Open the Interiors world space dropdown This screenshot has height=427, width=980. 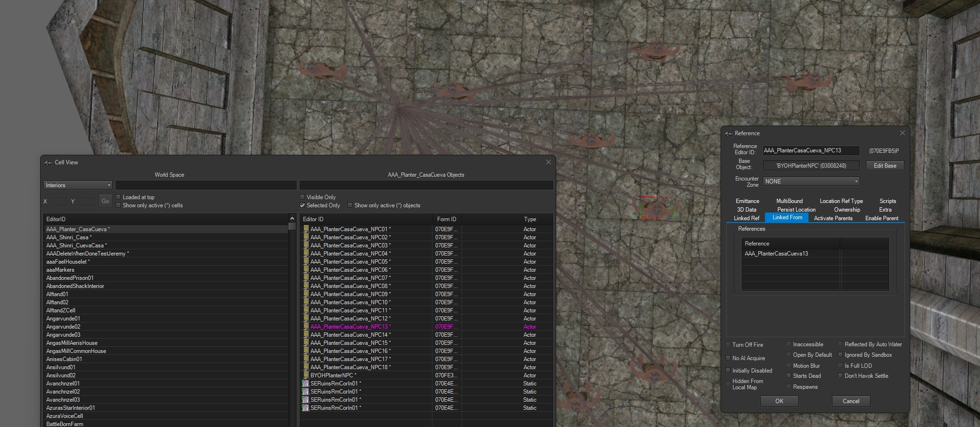click(78, 185)
